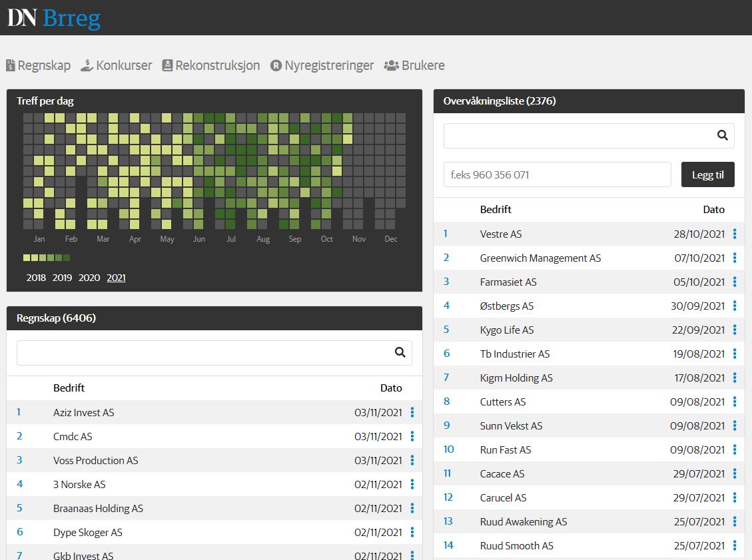Go to Konkurser section
The image size is (752, 560).
(x=117, y=65)
